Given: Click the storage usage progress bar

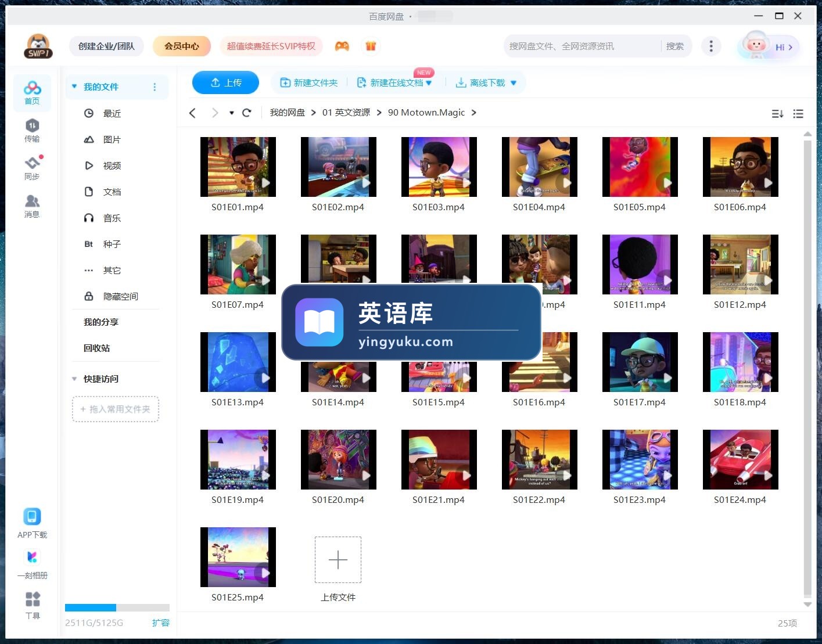Looking at the screenshot, I should [x=117, y=608].
